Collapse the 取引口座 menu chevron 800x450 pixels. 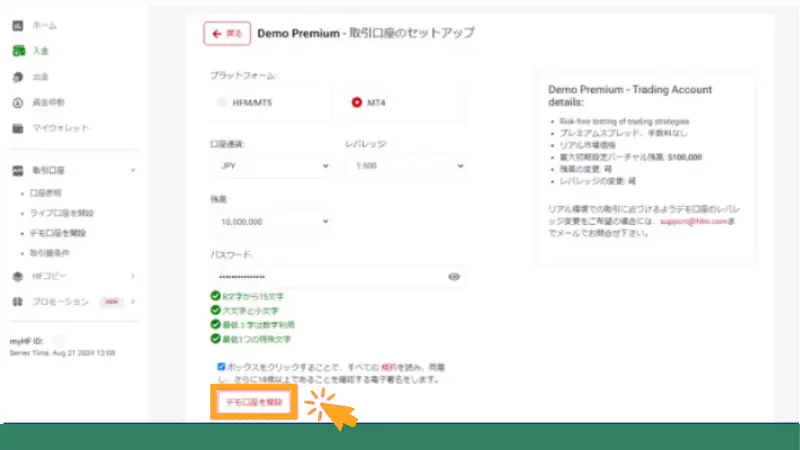[133, 170]
